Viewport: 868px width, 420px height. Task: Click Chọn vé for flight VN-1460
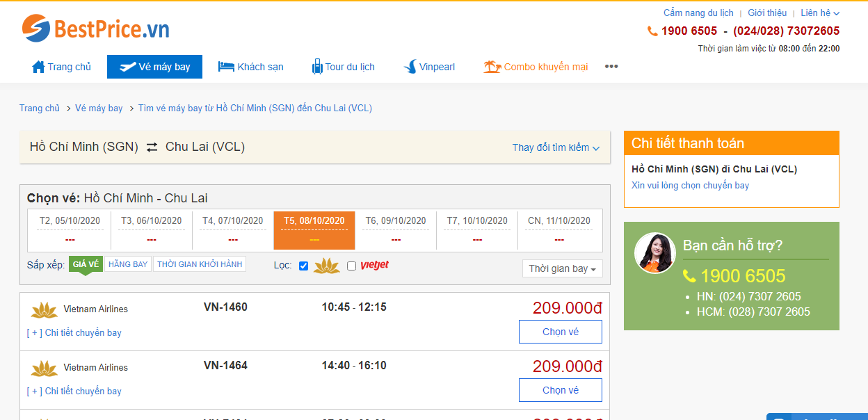point(561,332)
